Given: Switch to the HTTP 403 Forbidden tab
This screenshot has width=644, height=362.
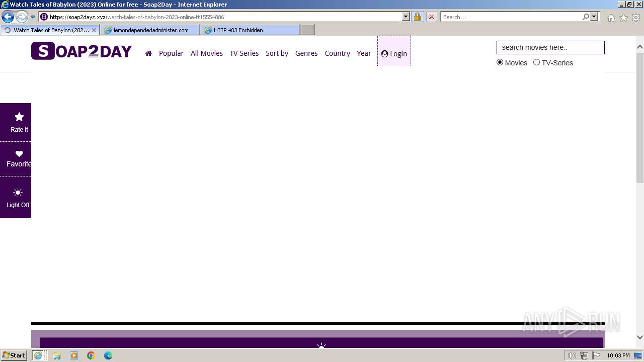Looking at the screenshot, I should (x=250, y=30).
